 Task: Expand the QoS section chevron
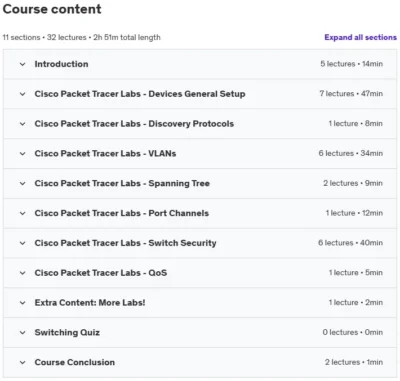22,273
